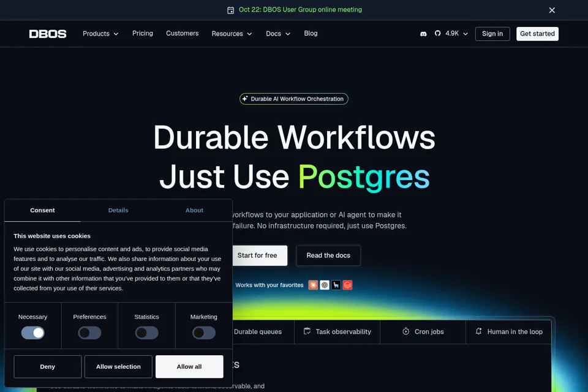The width and height of the screenshot is (588, 392).
Task: Click the 'Works with your favorites' text
Action: 269,285
